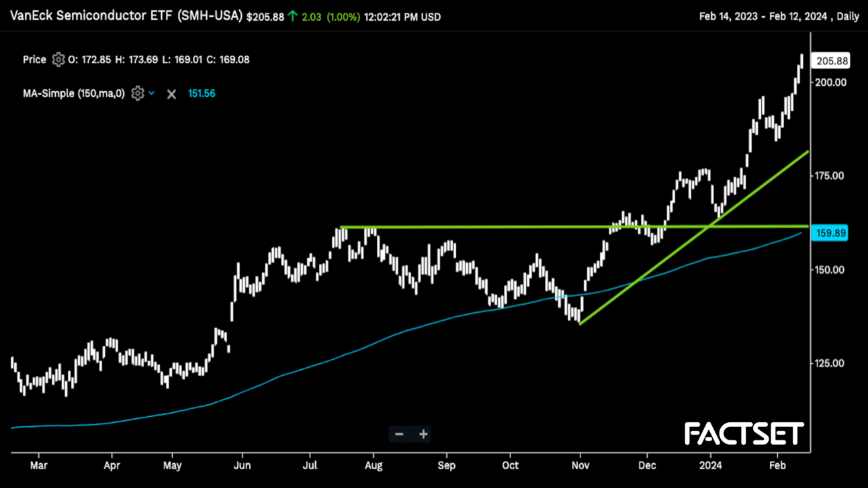The image size is (868, 488).
Task: Click the Price legend label
Action: tap(34, 60)
